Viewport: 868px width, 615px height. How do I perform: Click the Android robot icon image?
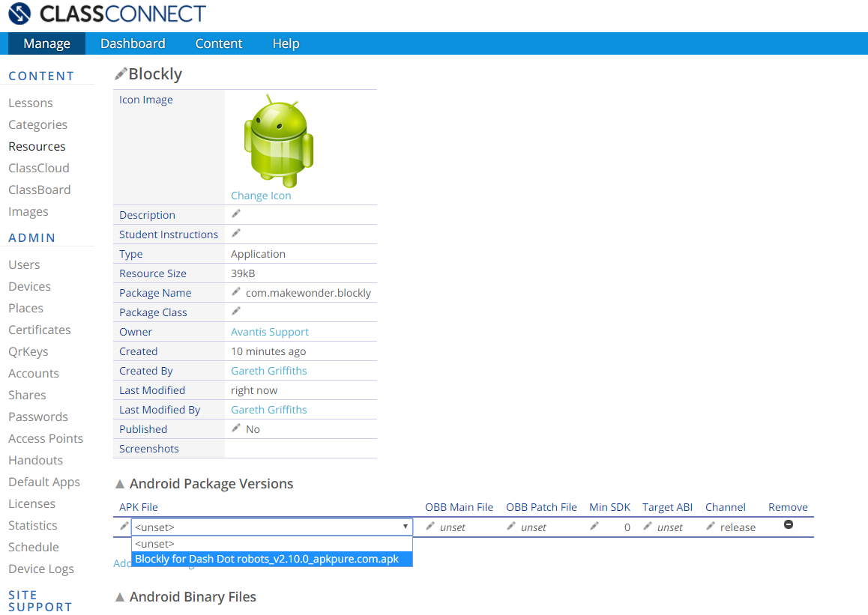point(278,141)
